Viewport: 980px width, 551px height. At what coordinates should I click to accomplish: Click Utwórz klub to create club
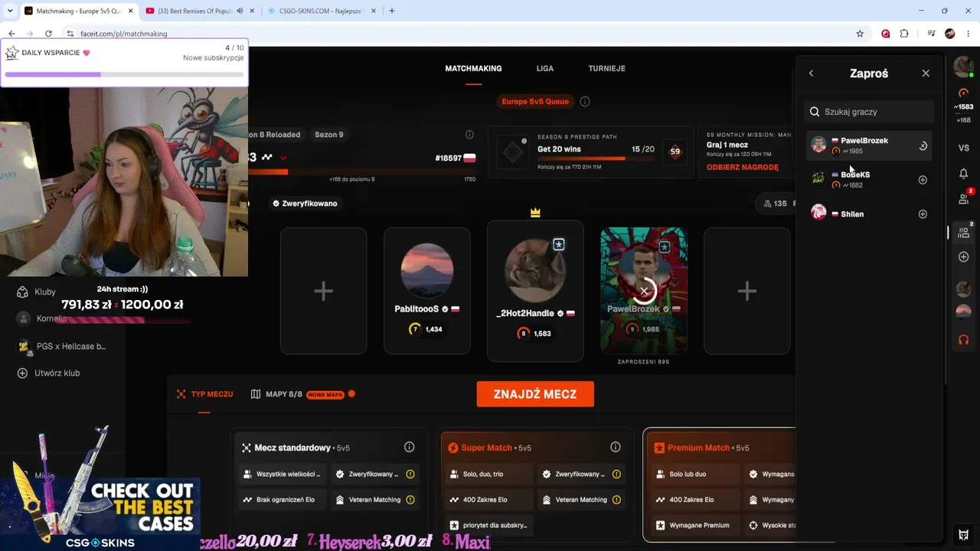(x=48, y=373)
